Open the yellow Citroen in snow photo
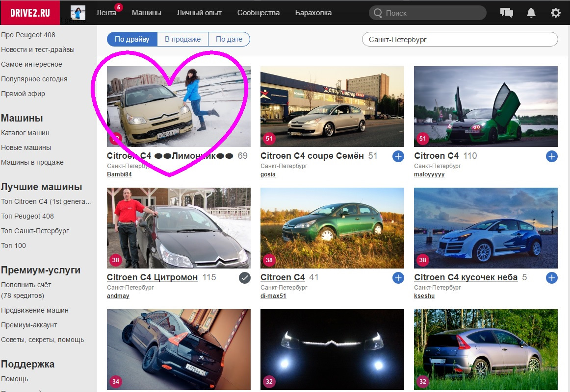Screen dimensions: 570x392 179,106
